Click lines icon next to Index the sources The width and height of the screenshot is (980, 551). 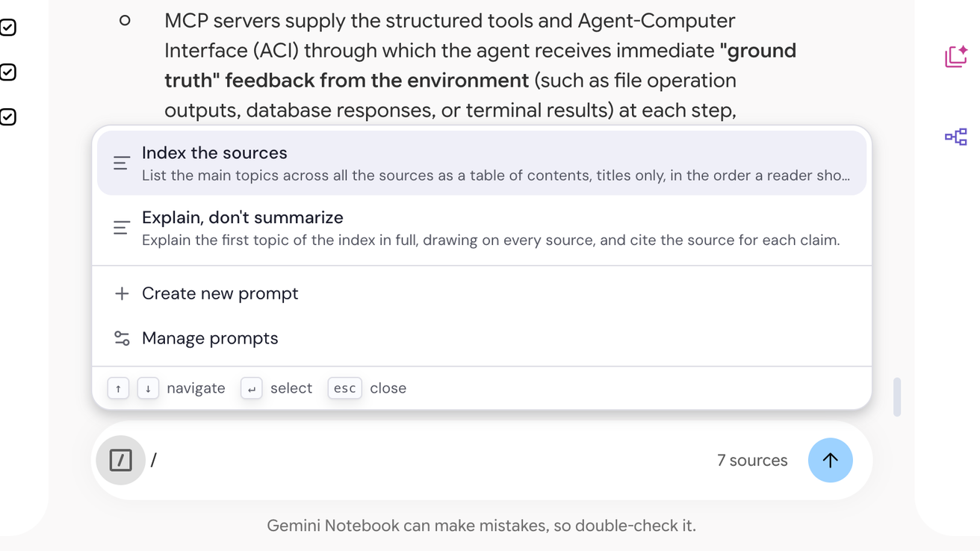tap(122, 163)
